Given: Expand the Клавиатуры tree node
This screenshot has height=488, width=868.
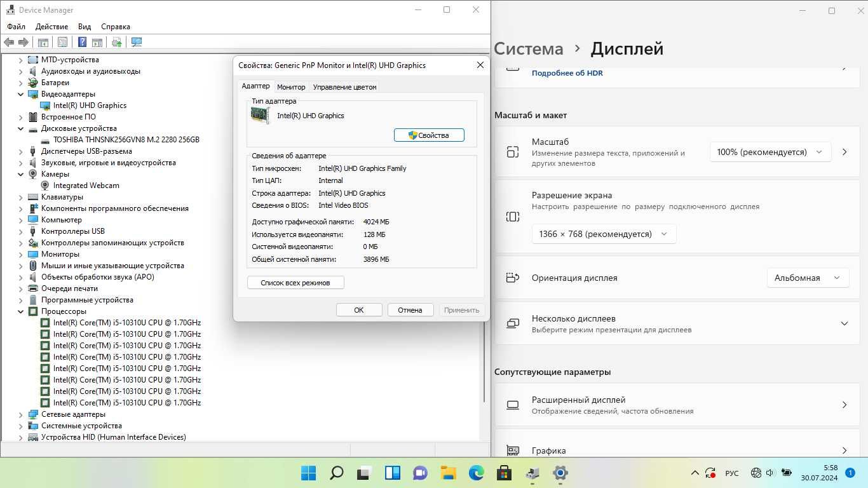Looking at the screenshot, I should (x=20, y=197).
